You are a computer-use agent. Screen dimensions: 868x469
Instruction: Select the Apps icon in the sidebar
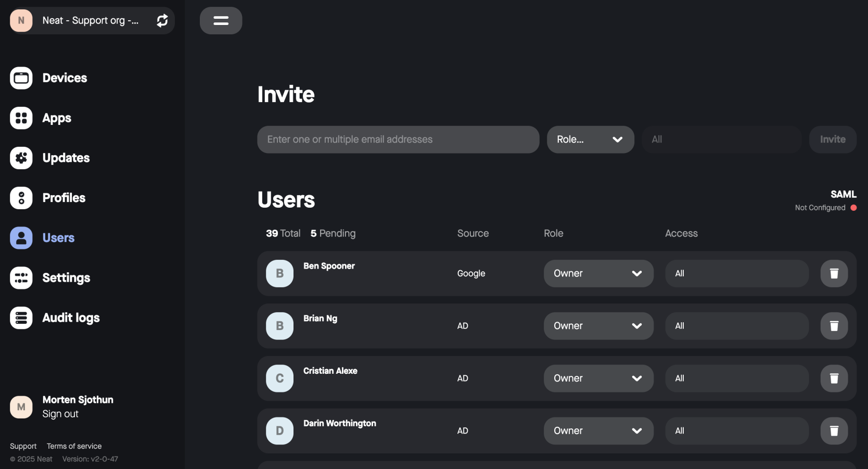click(21, 118)
